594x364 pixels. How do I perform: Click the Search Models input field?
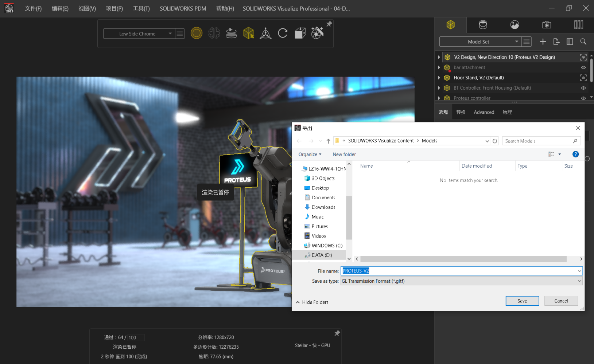pos(538,141)
